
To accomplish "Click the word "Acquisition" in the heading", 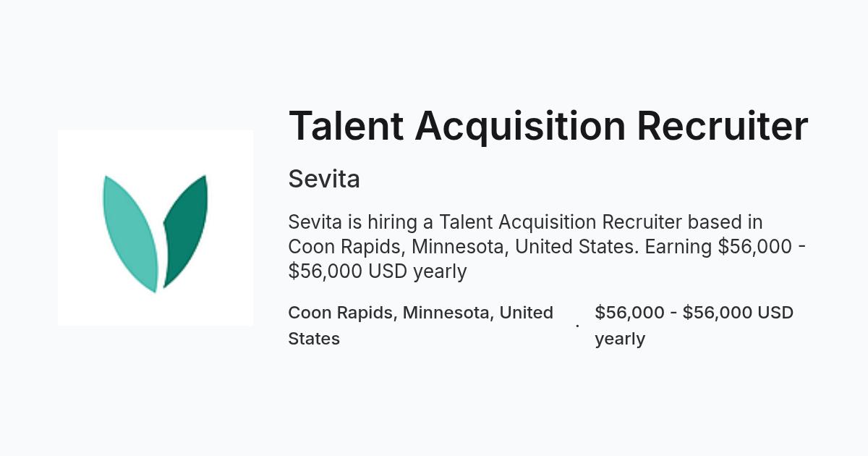I will pyautogui.click(x=520, y=127).
